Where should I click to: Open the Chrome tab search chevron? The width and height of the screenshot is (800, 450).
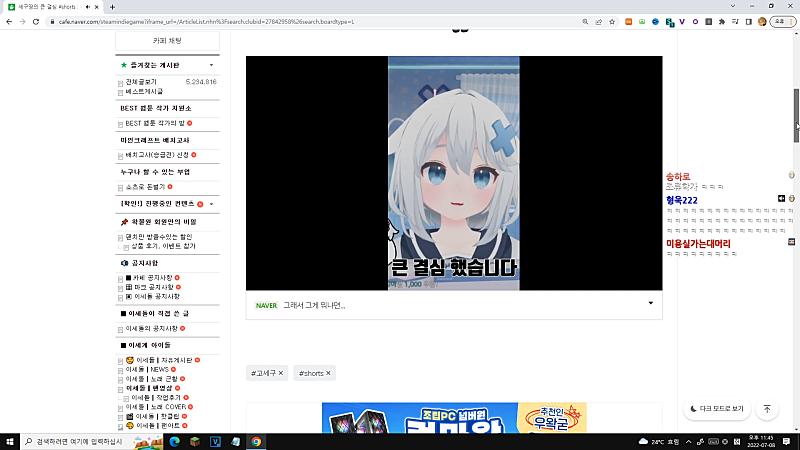coord(733,7)
